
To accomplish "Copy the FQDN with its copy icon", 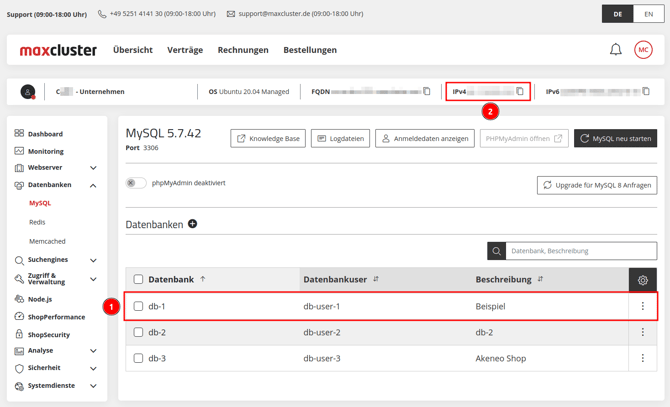I will pyautogui.click(x=427, y=91).
